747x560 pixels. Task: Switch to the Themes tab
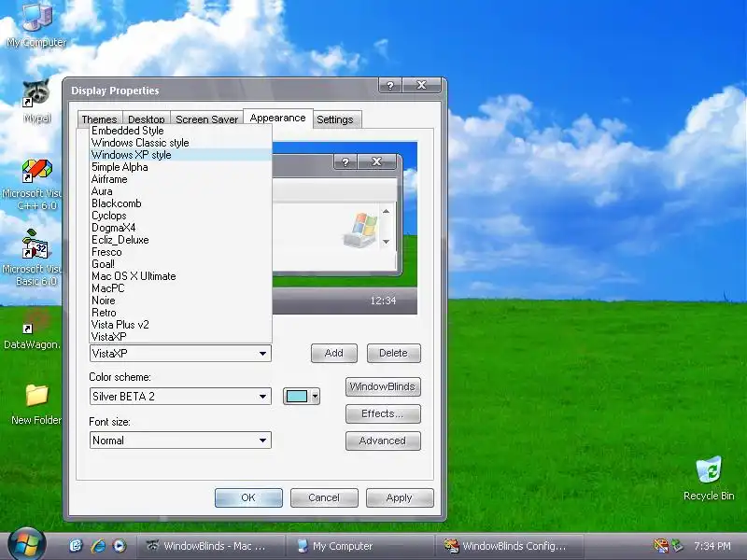point(99,119)
